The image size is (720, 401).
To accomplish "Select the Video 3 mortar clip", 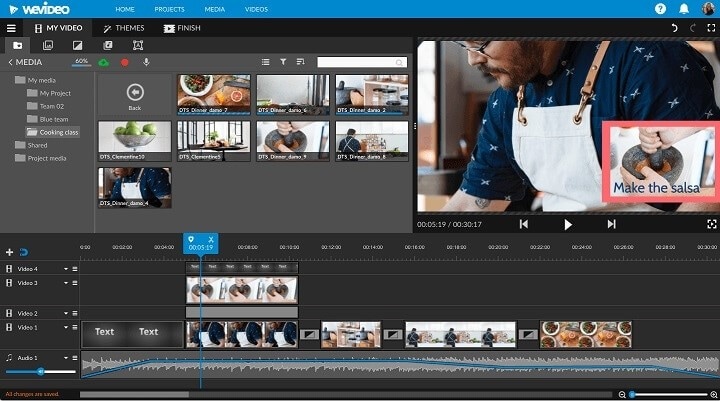I will (242, 290).
